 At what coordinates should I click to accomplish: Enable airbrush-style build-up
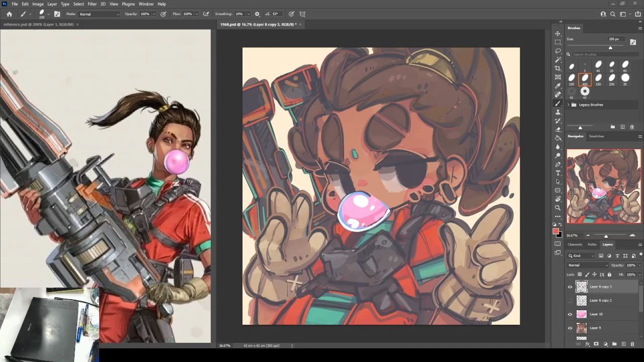[x=206, y=14]
